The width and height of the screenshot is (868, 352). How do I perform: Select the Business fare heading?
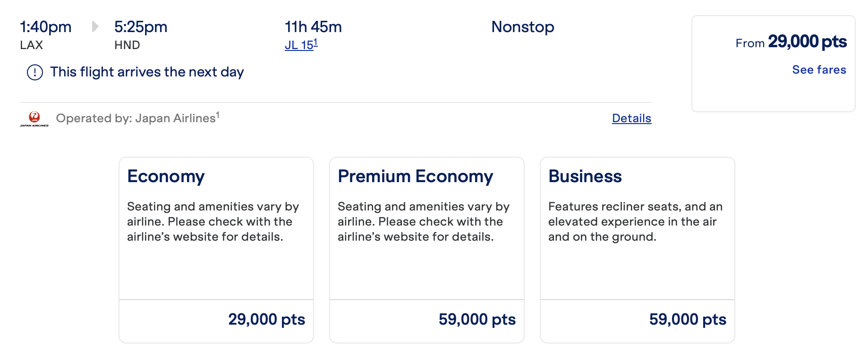585,176
